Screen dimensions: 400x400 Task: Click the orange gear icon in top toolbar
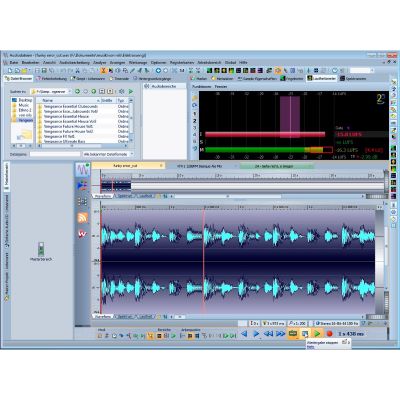(x=277, y=71)
